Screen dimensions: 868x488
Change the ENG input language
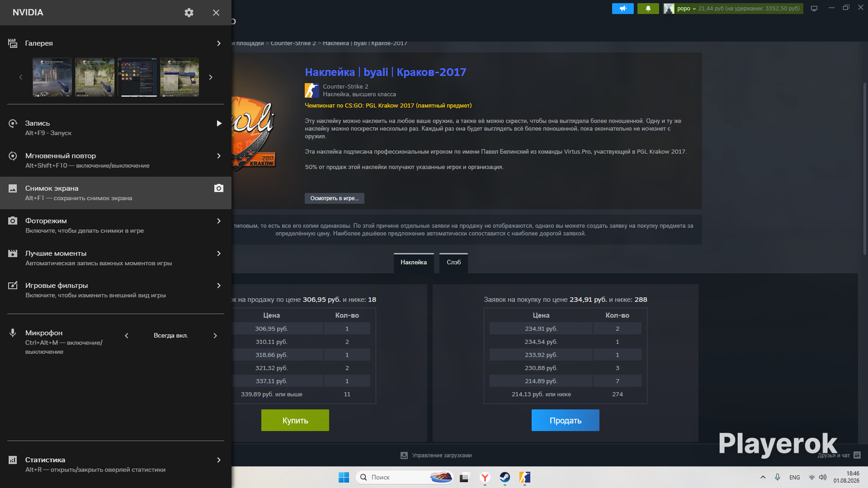[795, 477]
